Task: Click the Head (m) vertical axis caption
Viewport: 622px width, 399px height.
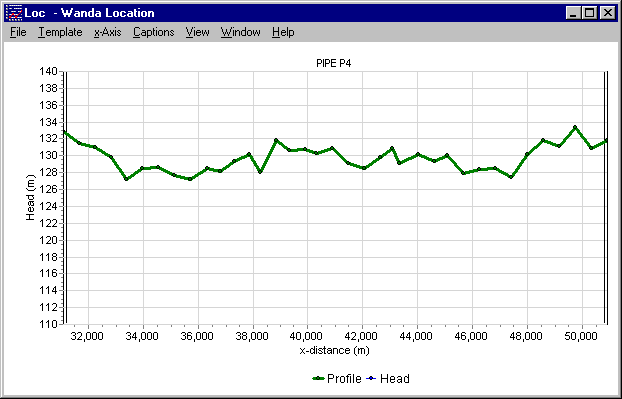Action: click(31, 198)
